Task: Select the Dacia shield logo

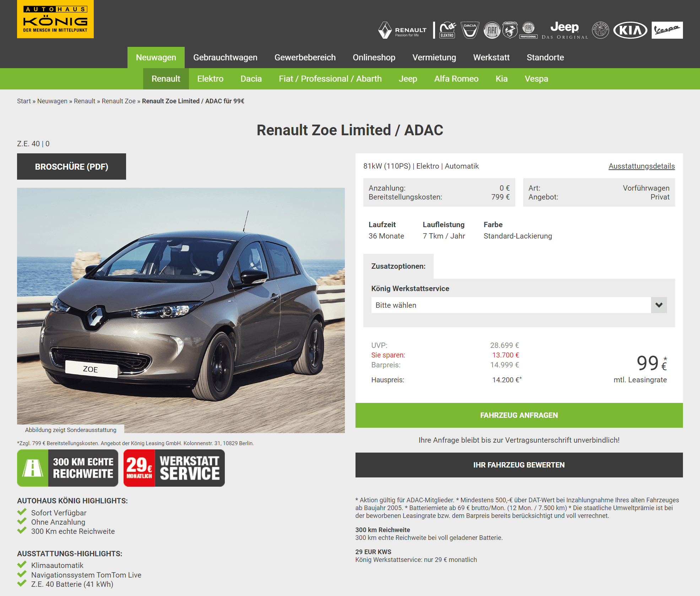Action: pos(470,30)
